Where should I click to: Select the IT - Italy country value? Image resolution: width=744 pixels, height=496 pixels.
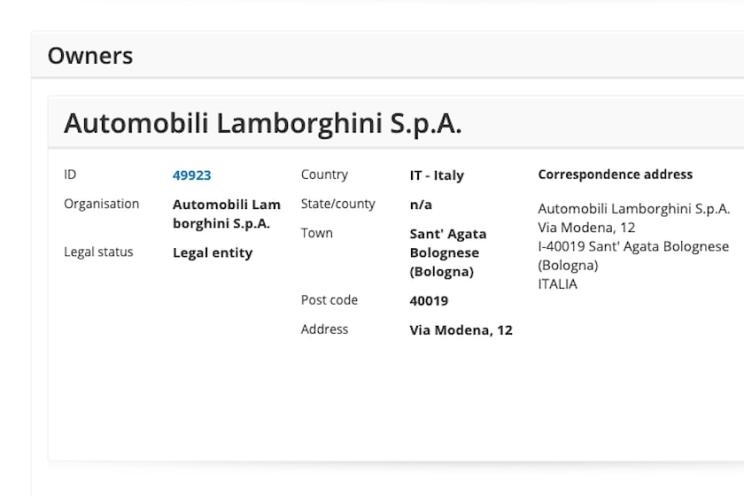point(436,175)
